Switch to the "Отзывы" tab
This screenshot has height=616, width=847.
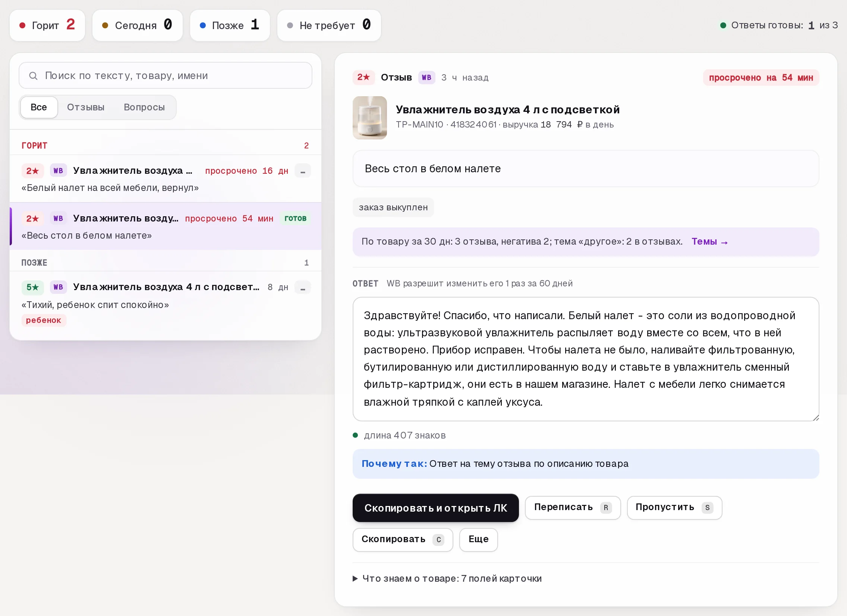[x=85, y=107]
